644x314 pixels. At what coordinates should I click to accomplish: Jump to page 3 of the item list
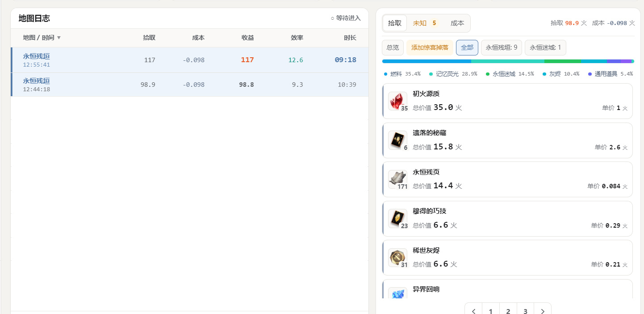tap(526, 311)
